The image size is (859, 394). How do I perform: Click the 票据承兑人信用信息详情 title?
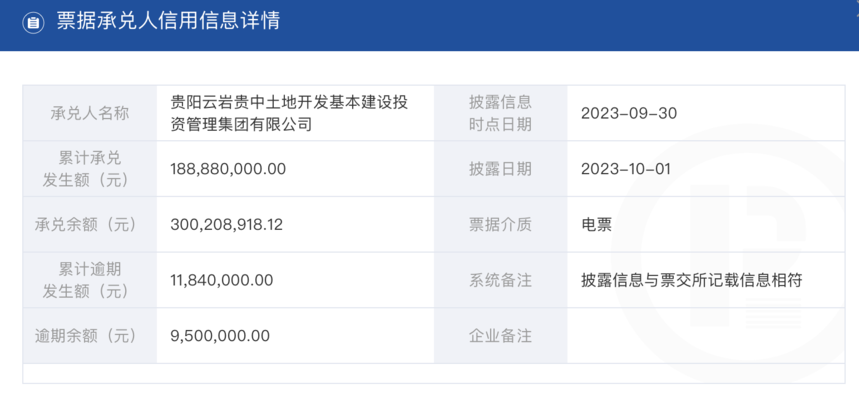click(x=168, y=21)
